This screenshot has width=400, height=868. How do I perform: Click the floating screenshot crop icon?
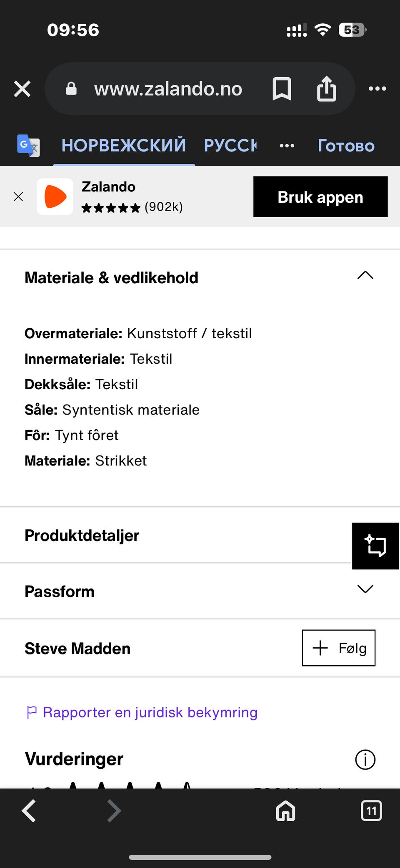point(375,546)
